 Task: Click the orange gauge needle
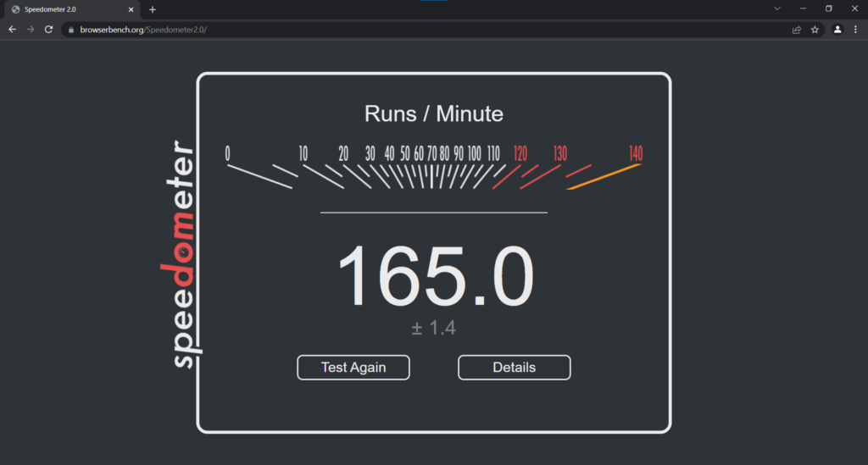[604, 176]
